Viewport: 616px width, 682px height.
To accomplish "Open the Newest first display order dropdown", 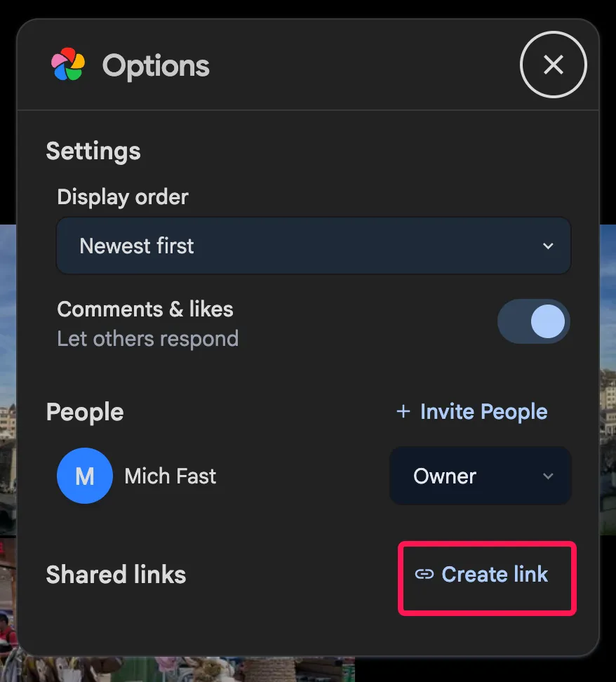I will [x=313, y=246].
